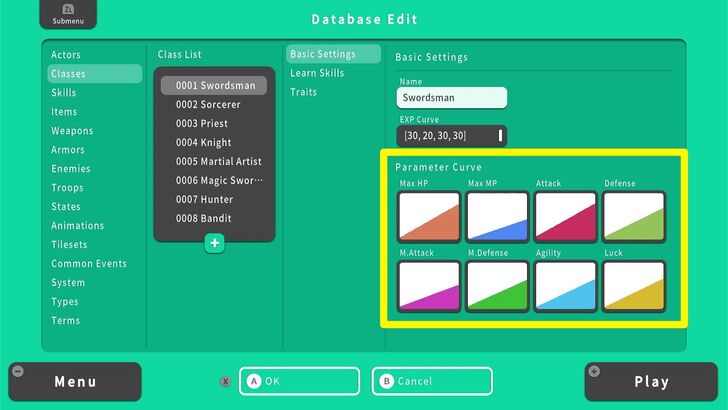Open the Submenu via ZL button
Image resolution: width=728 pixels, height=410 pixels.
coord(68,14)
